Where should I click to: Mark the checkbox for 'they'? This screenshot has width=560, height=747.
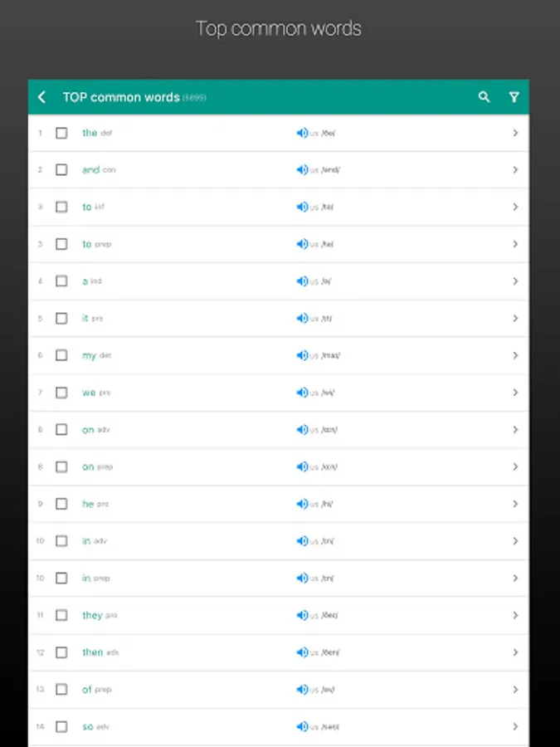61,615
